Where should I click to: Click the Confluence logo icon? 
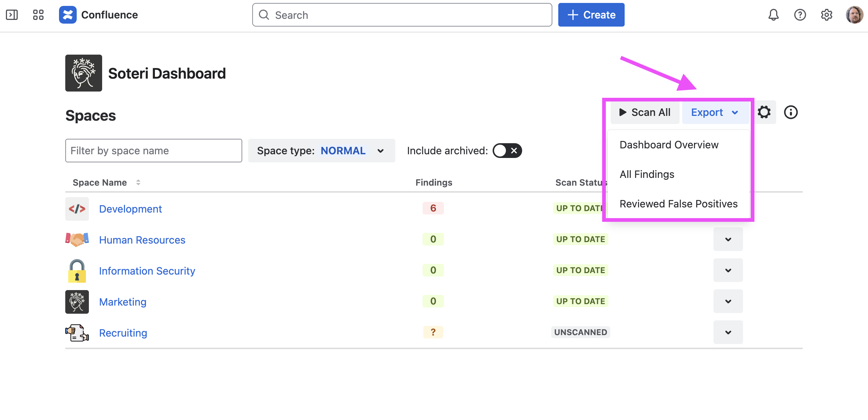68,15
